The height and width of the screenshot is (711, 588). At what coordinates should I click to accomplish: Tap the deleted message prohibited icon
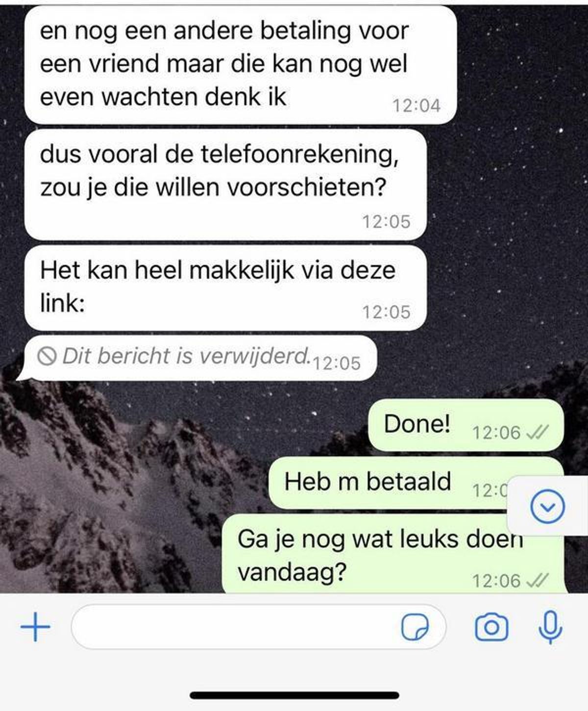pos(47,356)
